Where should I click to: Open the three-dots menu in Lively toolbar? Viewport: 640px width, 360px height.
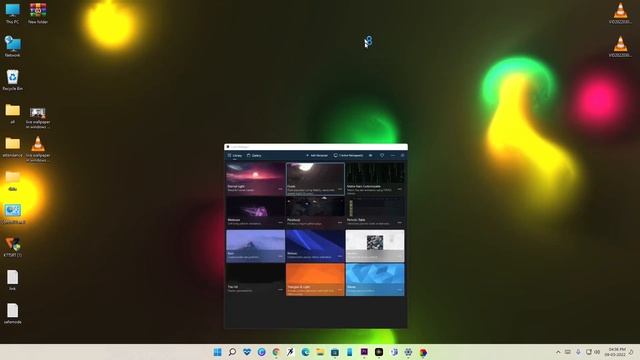(x=393, y=156)
